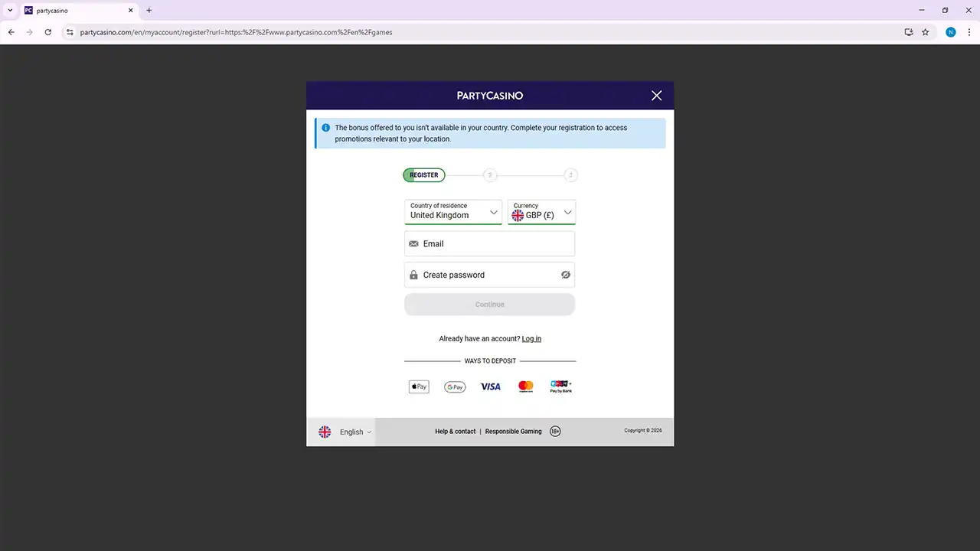The width and height of the screenshot is (980, 551).
Task: Focus the Email input field
Action: pyautogui.click(x=490, y=244)
